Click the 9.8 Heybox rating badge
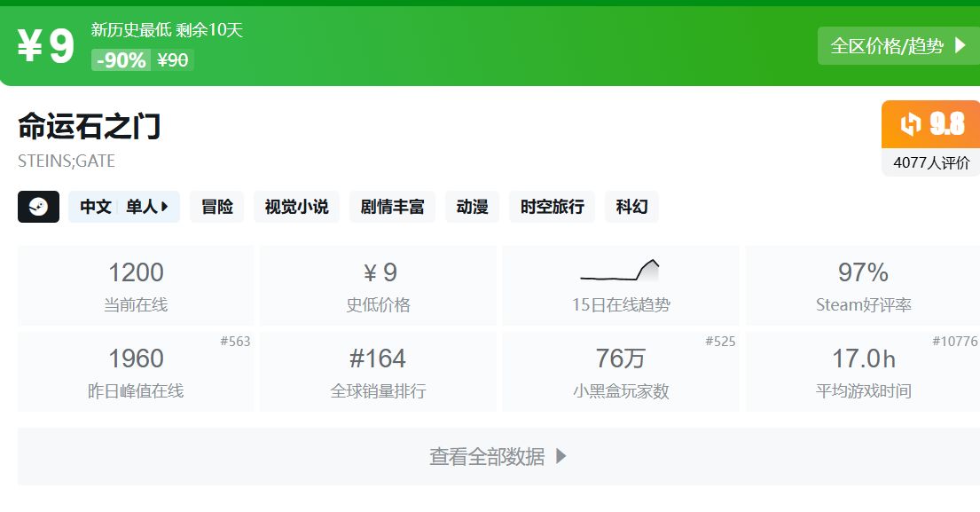The image size is (980, 512). pyautogui.click(x=930, y=123)
